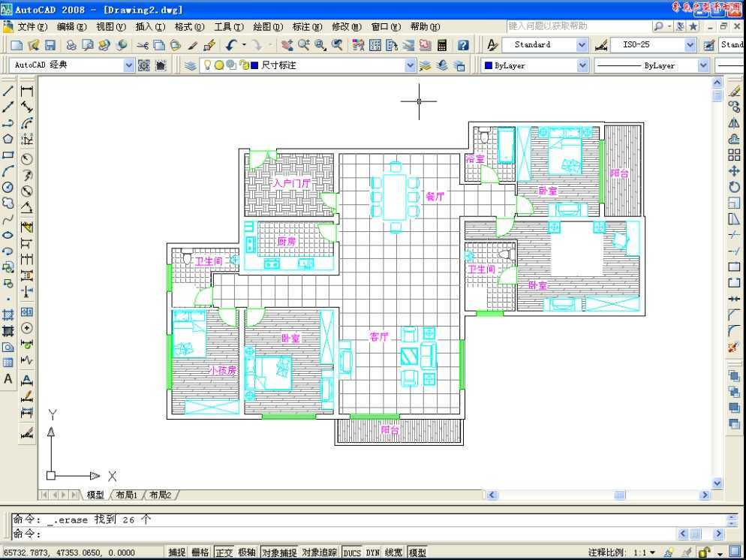Expand the 尺寸标注 layer dropdown
The width and height of the screenshot is (746, 560).
(x=410, y=65)
